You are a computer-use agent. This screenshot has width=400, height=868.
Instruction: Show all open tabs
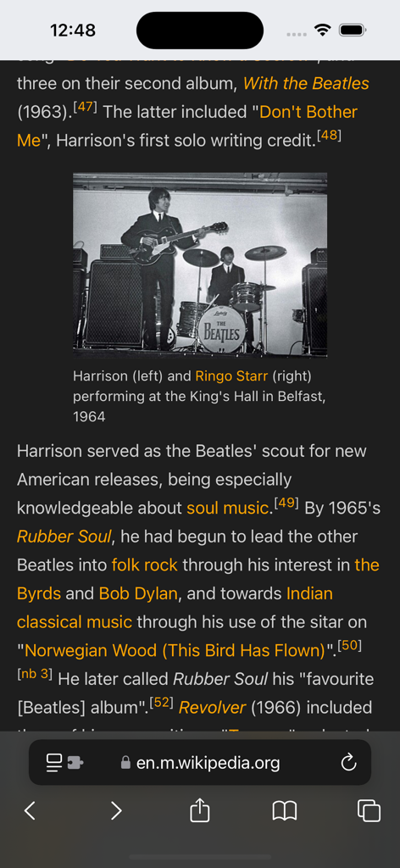point(369,811)
